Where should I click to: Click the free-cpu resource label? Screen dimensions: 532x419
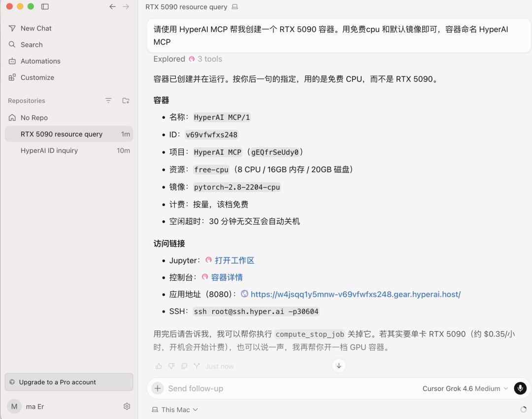tap(211, 170)
